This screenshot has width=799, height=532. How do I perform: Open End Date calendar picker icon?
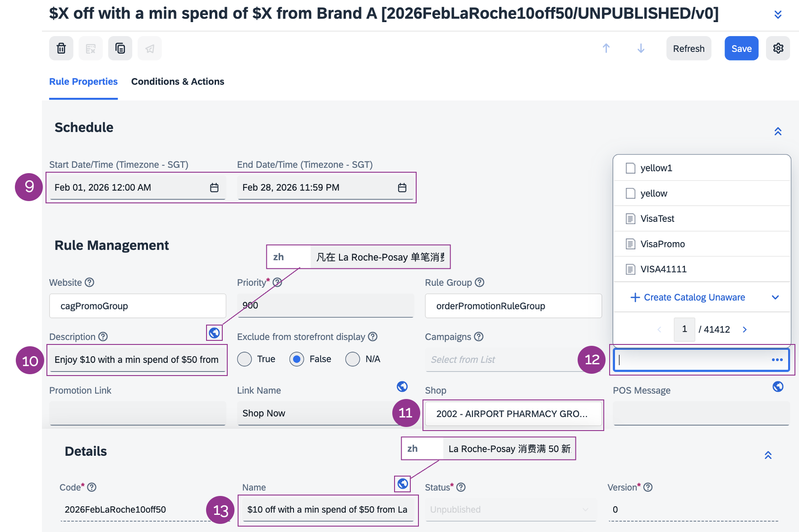click(x=402, y=188)
